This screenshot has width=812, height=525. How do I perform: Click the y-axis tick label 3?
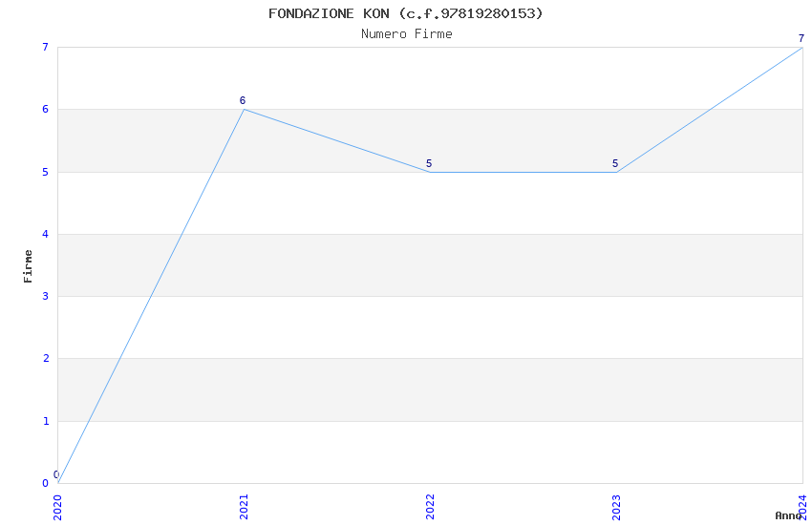45,297
